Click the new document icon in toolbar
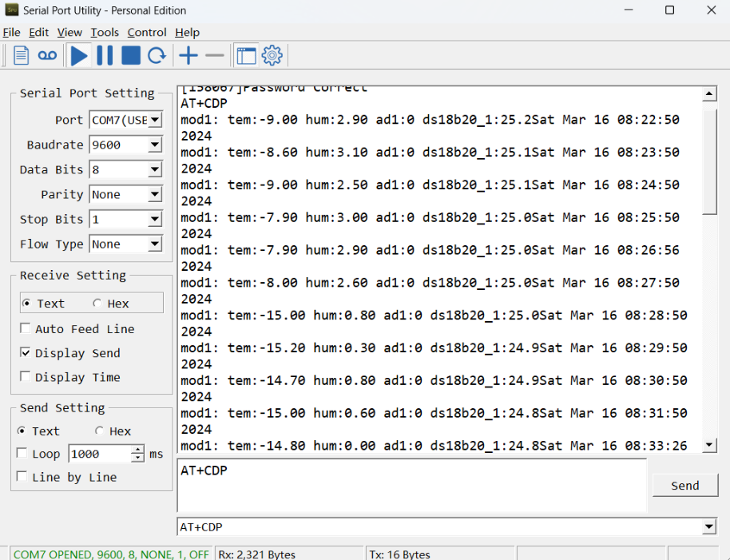The width and height of the screenshot is (730, 560). (x=21, y=55)
